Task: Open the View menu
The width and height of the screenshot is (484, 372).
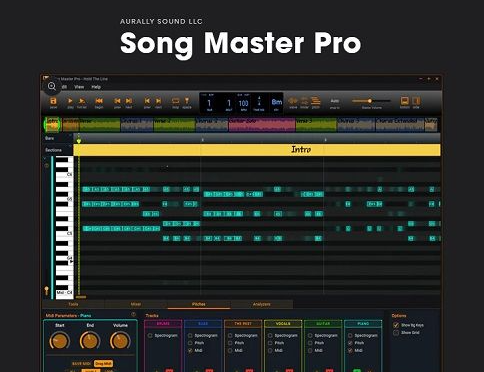Action: tap(79, 87)
